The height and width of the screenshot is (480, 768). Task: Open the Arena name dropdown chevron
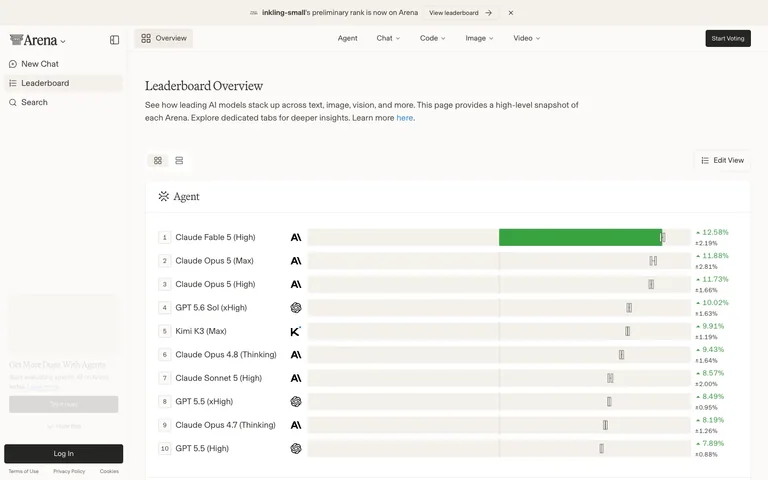point(63,42)
